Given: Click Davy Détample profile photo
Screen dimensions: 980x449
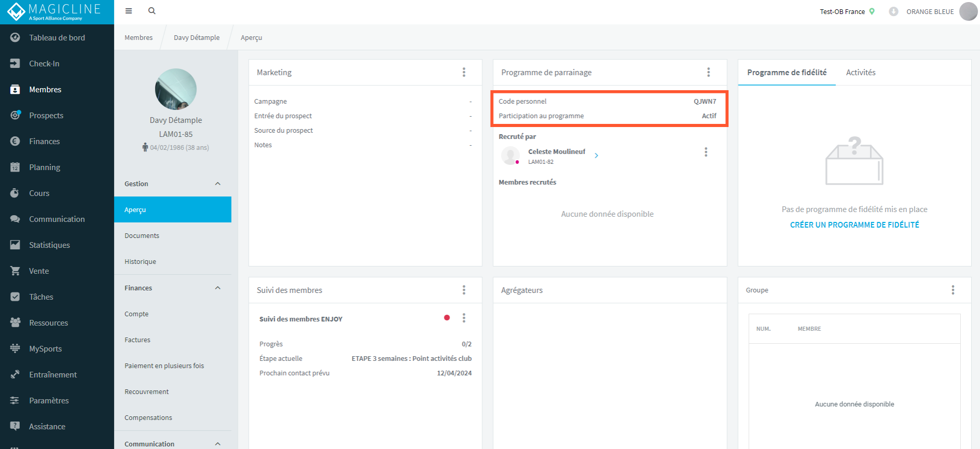Looking at the screenshot, I should 176,89.
